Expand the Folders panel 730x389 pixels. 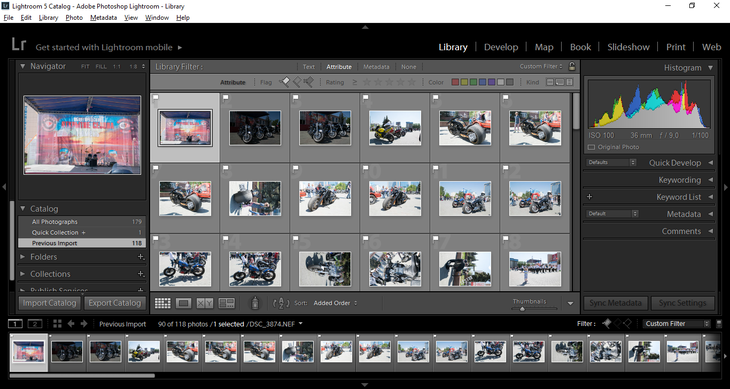pyautogui.click(x=23, y=257)
